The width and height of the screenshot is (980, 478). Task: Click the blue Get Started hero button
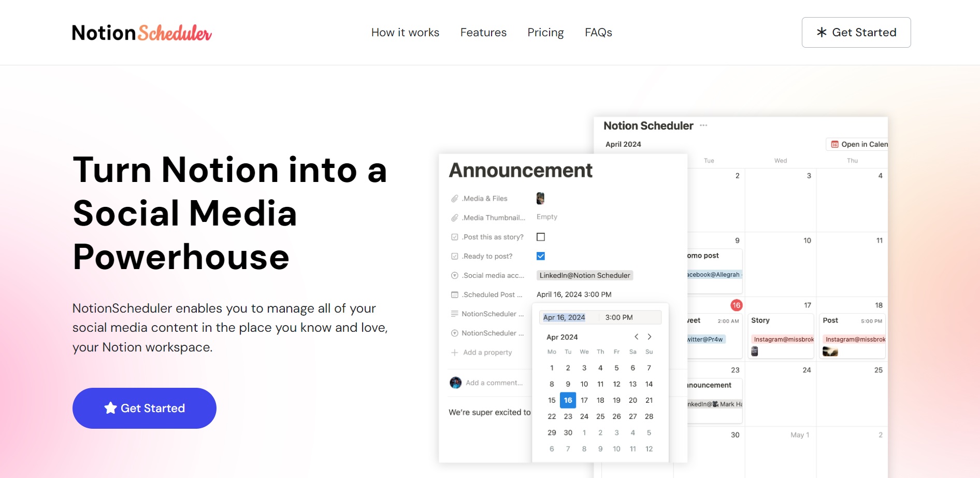pos(145,408)
